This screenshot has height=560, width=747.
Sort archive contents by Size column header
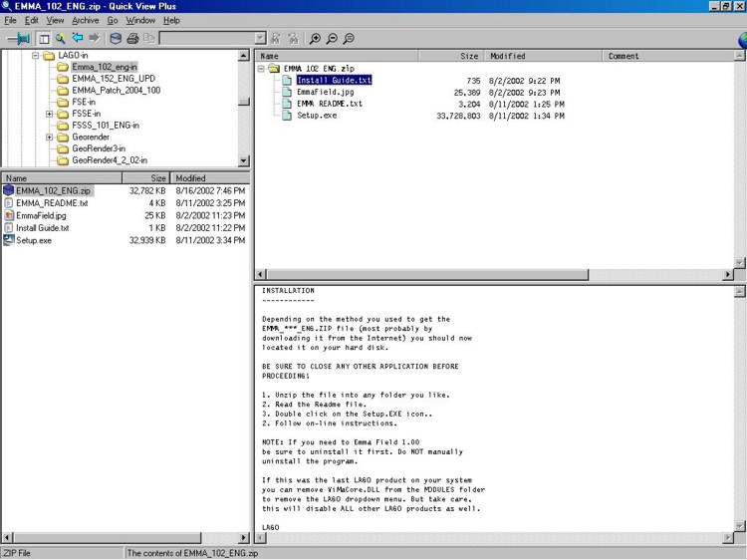tap(451, 56)
